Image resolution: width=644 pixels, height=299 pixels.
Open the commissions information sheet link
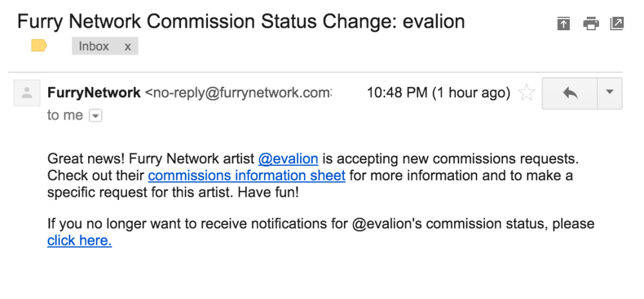click(247, 176)
